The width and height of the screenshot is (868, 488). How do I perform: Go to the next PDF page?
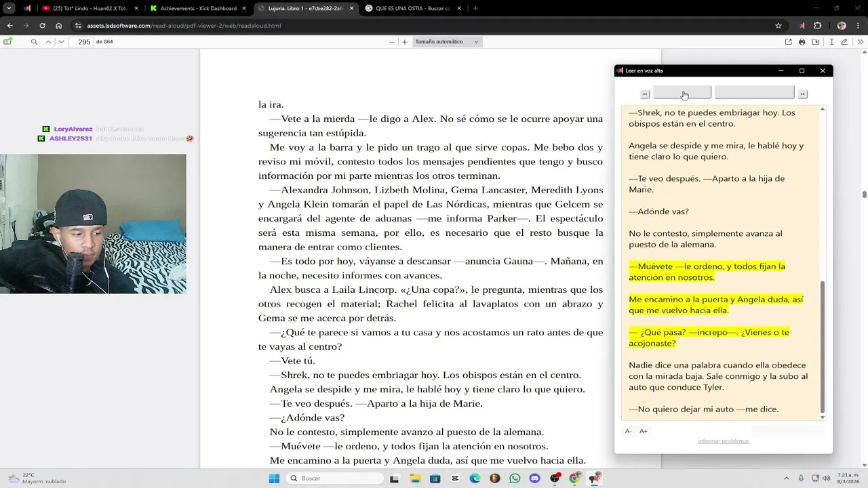point(61,42)
